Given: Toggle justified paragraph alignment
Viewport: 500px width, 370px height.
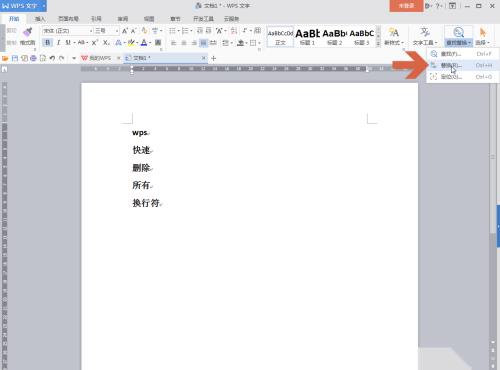Looking at the screenshot, I should pyautogui.click(x=203, y=43).
